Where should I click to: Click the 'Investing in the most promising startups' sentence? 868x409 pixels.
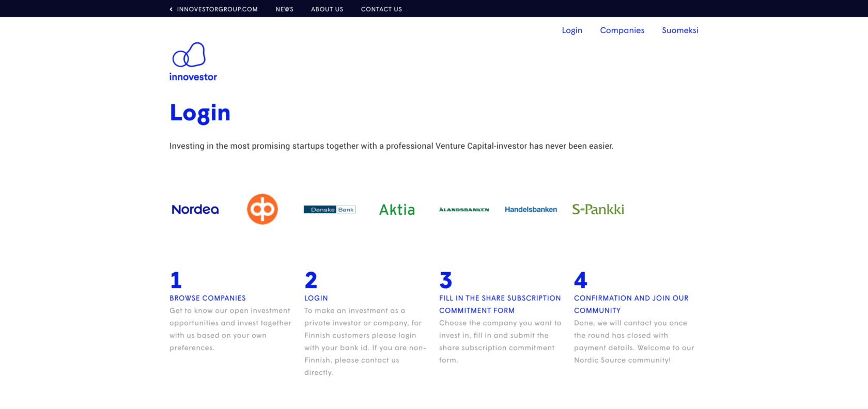392,146
